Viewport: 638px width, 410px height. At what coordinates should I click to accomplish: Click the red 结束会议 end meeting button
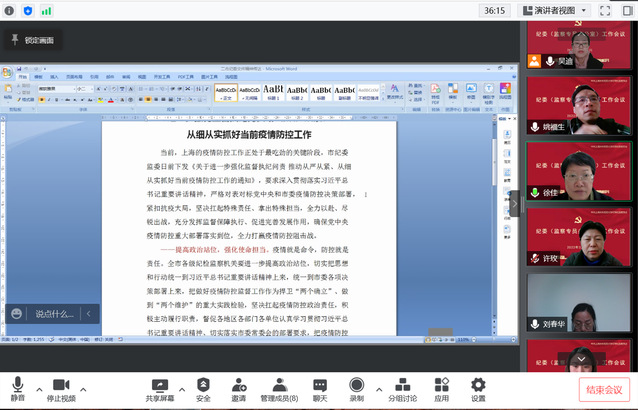[604, 389]
